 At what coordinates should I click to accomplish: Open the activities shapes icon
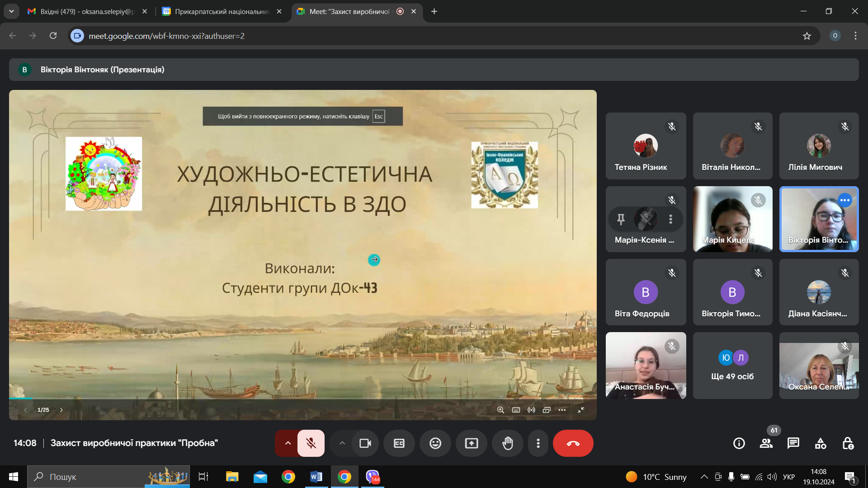click(x=821, y=443)
